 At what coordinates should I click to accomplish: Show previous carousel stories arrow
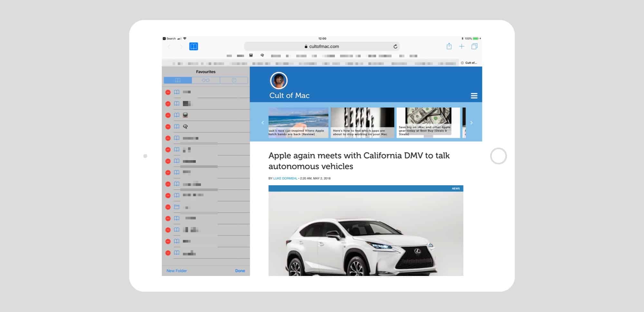pos(263,123)
